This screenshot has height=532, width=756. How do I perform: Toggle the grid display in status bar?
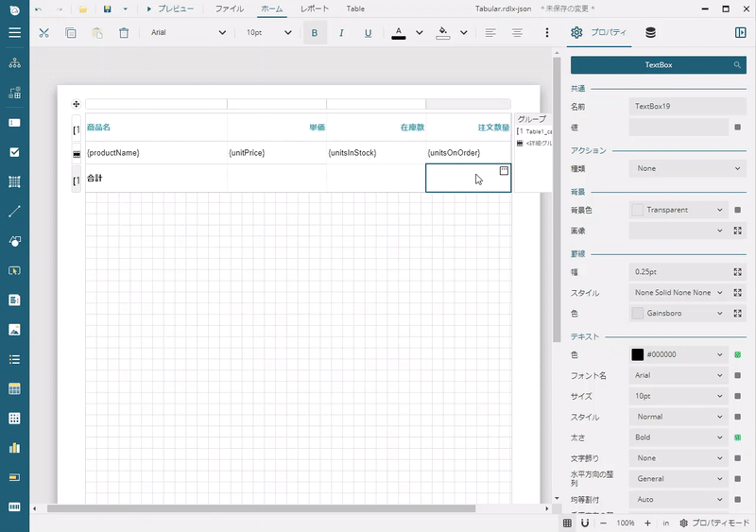pos(567,523)
